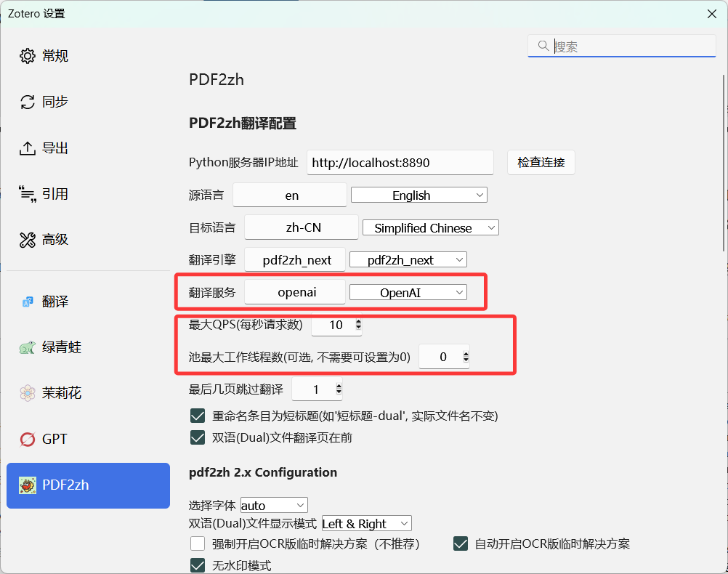Select the 绿青蛙 green frog icon
This screenshot has height=574, width=728.
click(x=28, y=347)
